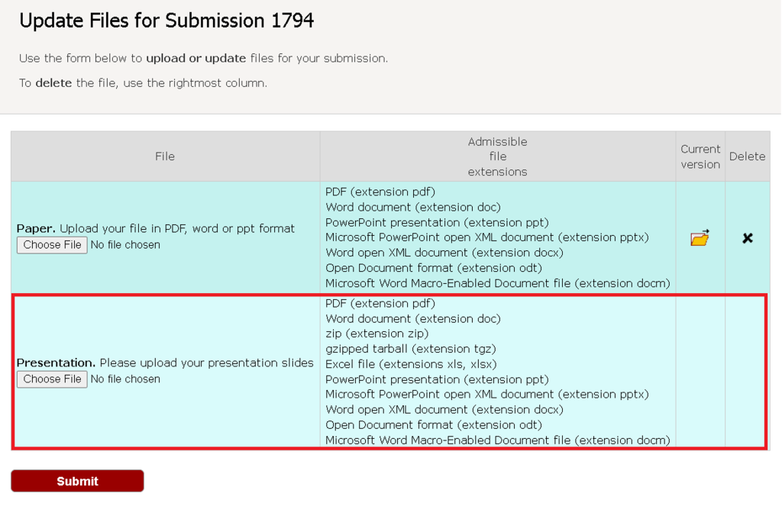Click the "Update Files for Submission 1794" heading

point(166,21)
